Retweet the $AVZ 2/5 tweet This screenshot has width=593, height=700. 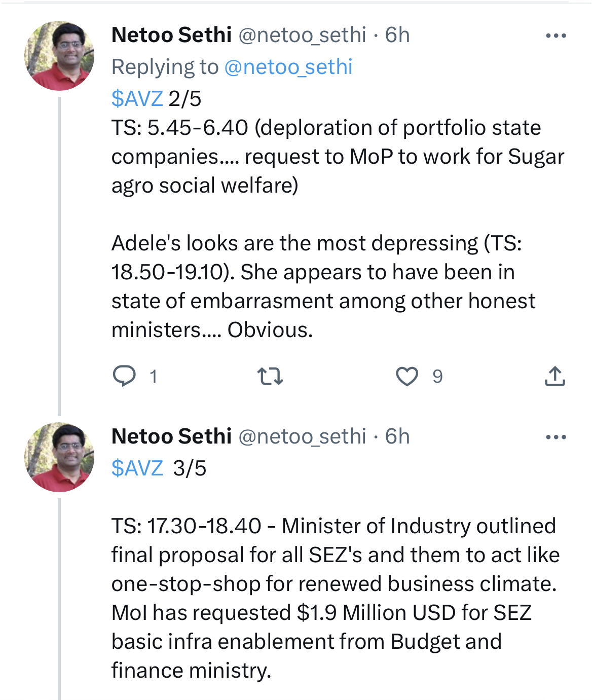tap(270, 376)
